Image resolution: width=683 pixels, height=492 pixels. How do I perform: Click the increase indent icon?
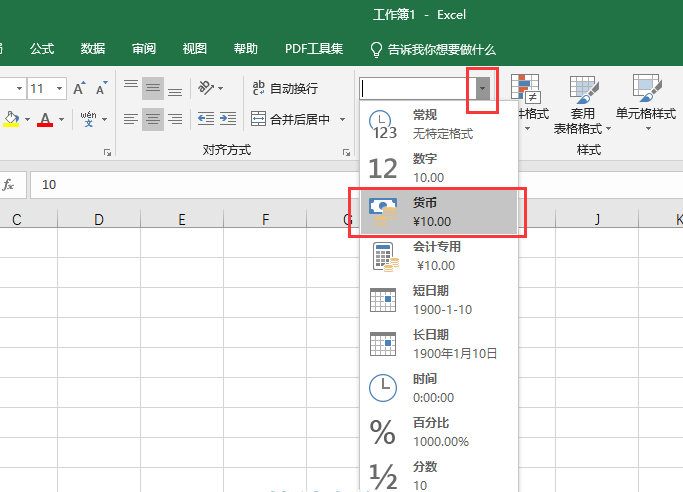click(x=228, y=119)
